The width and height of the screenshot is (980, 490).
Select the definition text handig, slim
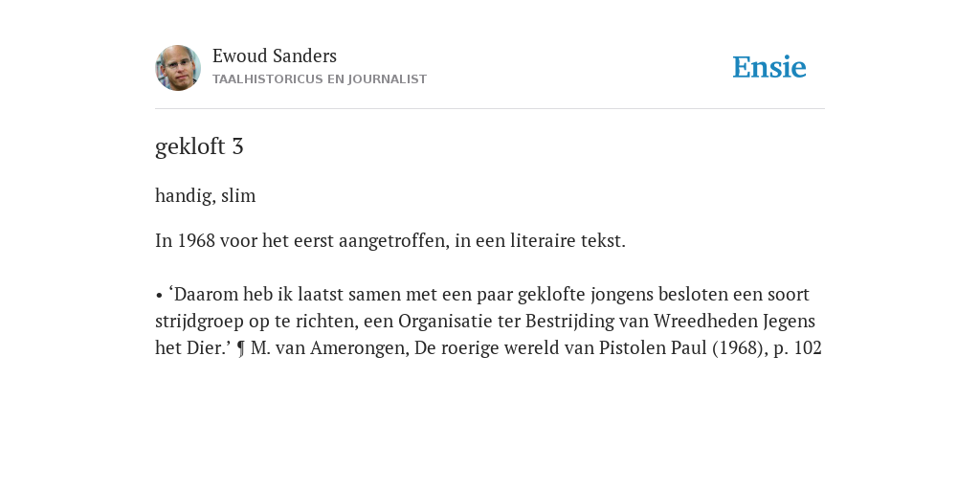206,195
